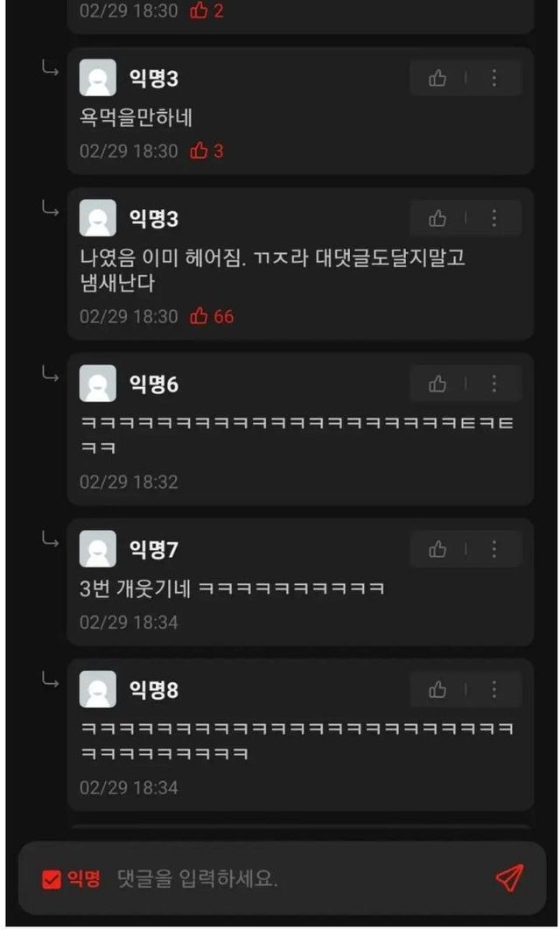
Task: Click the 익명6 profile avatar
Action: tap(98, 384)
